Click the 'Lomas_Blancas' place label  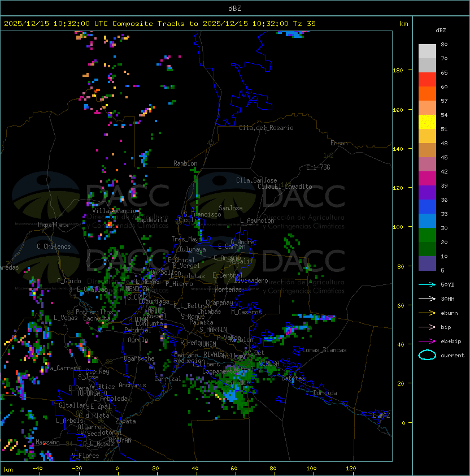[x=324, y=350]
